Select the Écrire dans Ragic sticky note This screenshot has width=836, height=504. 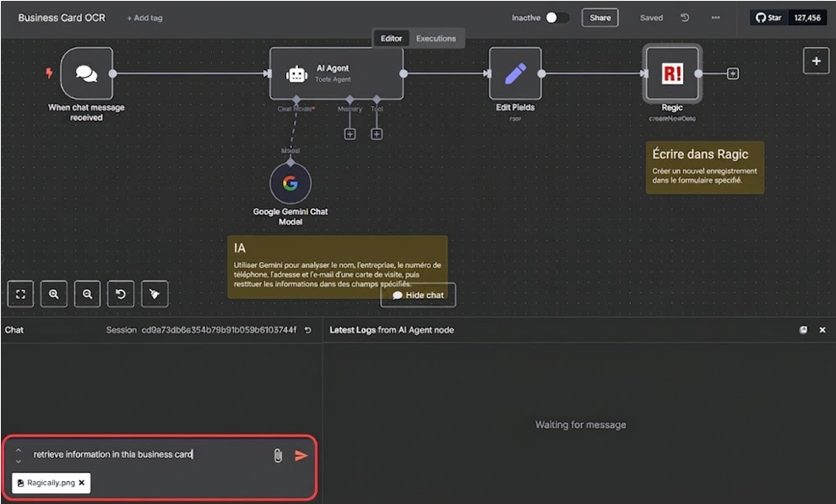[705, 167]
